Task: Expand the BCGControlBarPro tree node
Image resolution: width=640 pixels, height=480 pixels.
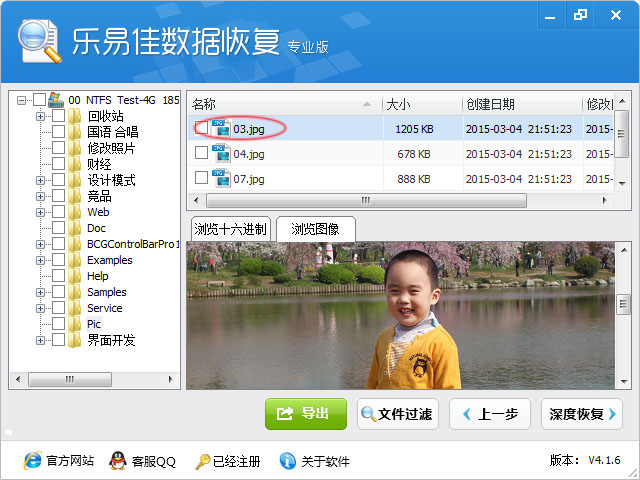Action: (40, 244)
